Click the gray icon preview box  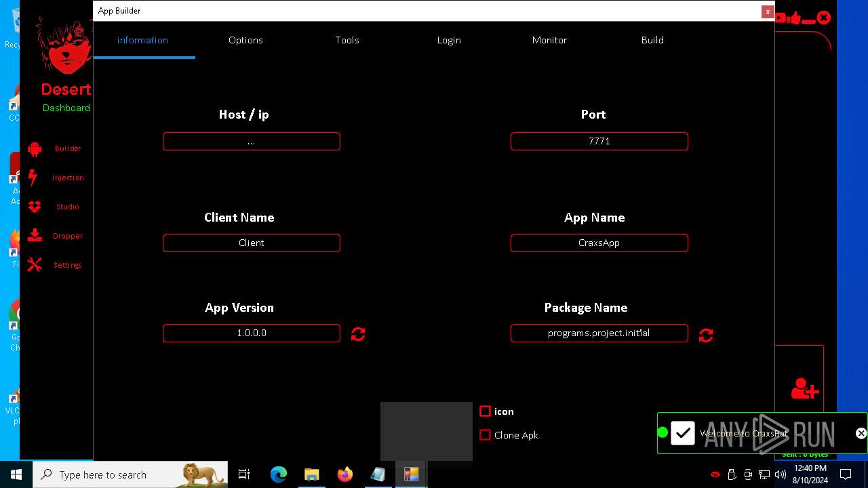point(427,431)
